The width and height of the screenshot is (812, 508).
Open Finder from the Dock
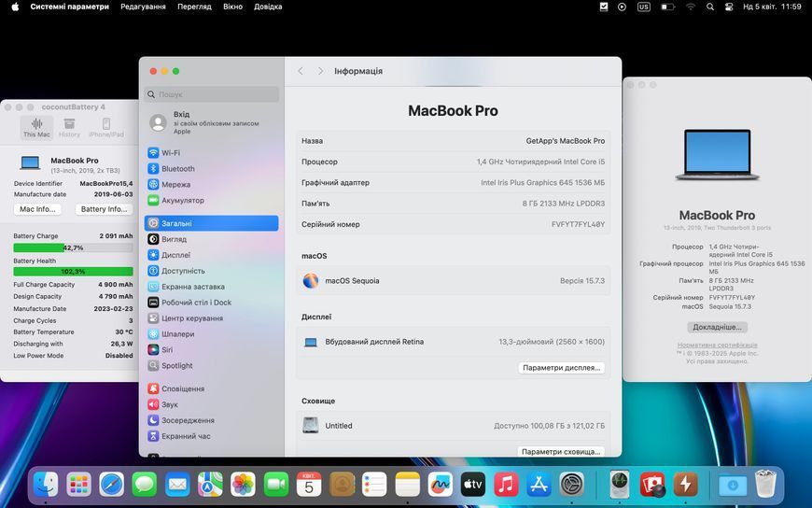(x=46, y=484)
